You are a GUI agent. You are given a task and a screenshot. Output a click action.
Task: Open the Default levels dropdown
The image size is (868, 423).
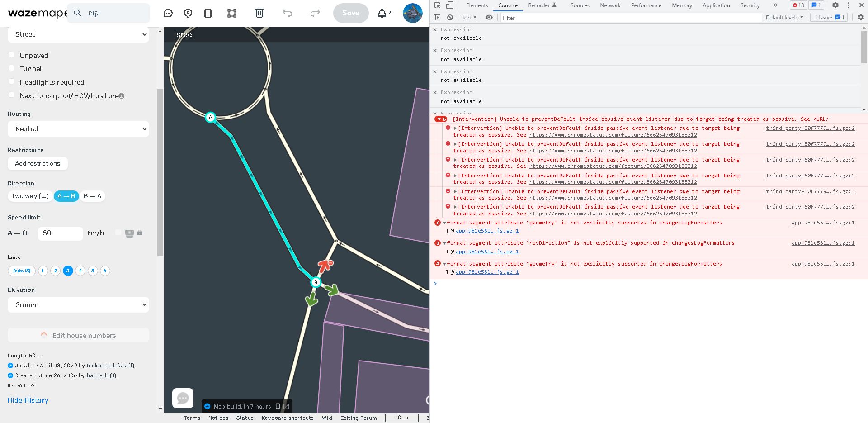click(784, 18)
